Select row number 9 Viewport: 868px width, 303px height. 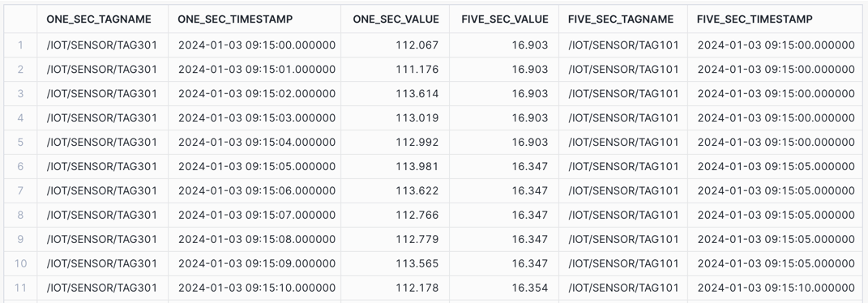[20, 240]
